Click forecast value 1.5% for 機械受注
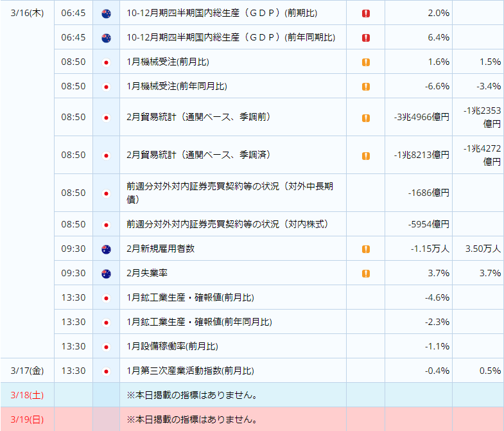 coord(490,62)
